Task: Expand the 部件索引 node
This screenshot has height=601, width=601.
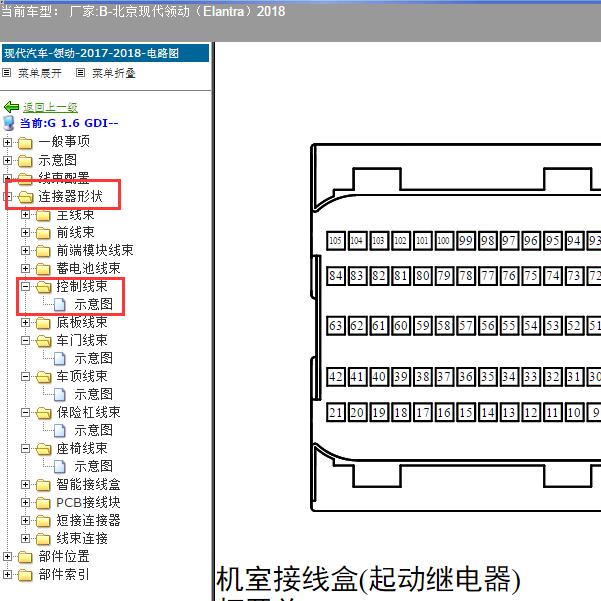Action: pos(7,574)
